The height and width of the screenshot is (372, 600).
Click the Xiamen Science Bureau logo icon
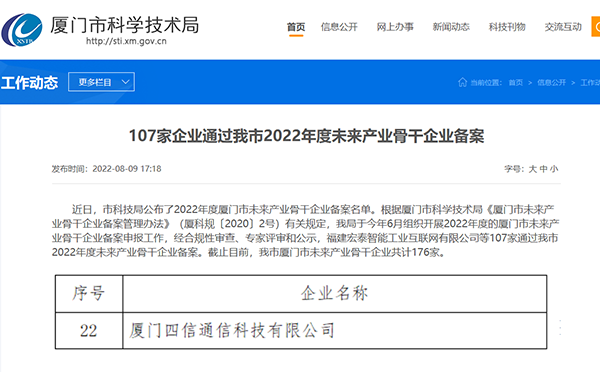pos(22,30)
